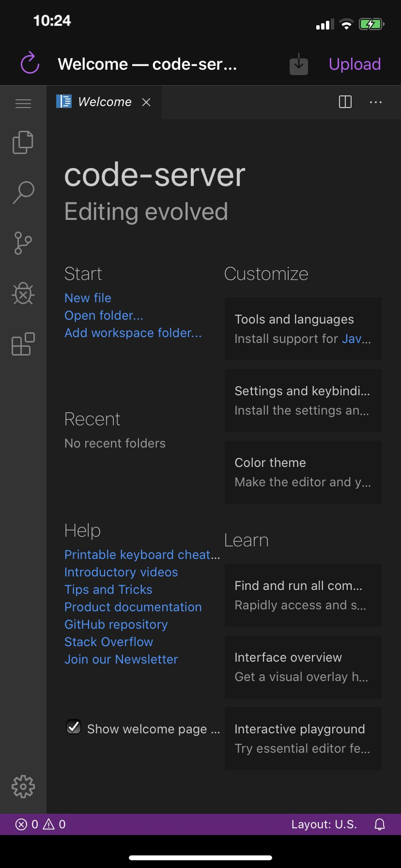This screenshot has height=868, width=401.
Task: Open Introductory videos link
Action: click(x=121, y=572)
